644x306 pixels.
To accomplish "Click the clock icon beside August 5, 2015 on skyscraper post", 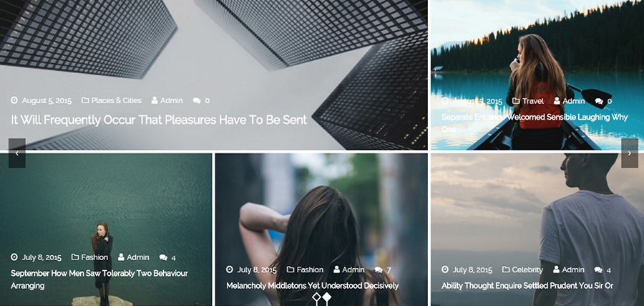I will click(x=14, y=100).
